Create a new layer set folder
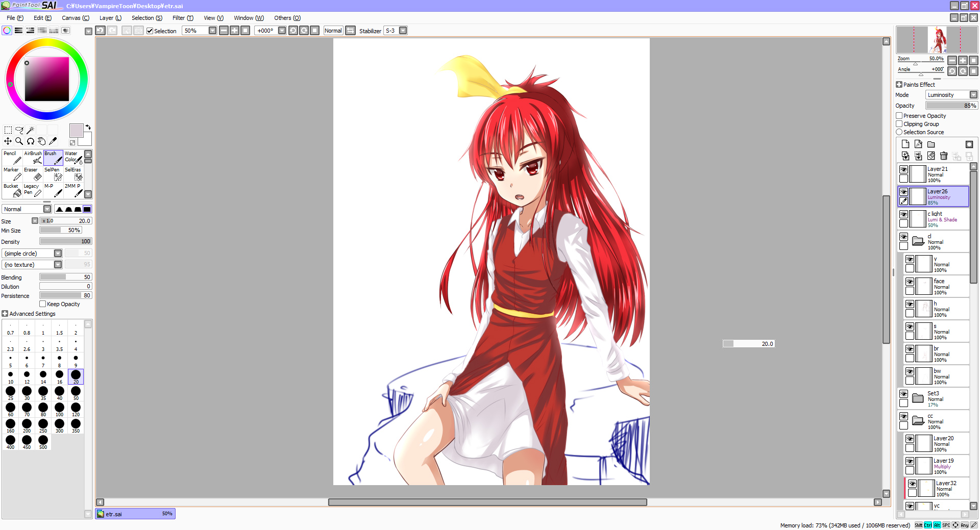Viewport: 980px width, 530px height. pos(931,144)
